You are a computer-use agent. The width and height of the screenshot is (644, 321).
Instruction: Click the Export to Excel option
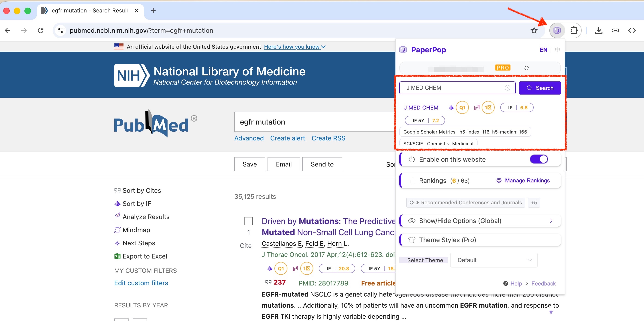coord(144,256)
